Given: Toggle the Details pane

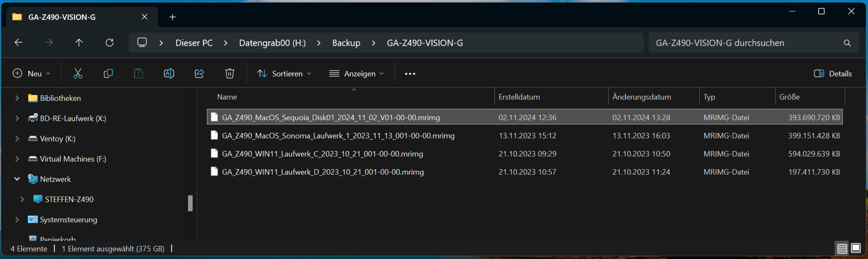Looking at the screenshot, I should pos(833,74).
